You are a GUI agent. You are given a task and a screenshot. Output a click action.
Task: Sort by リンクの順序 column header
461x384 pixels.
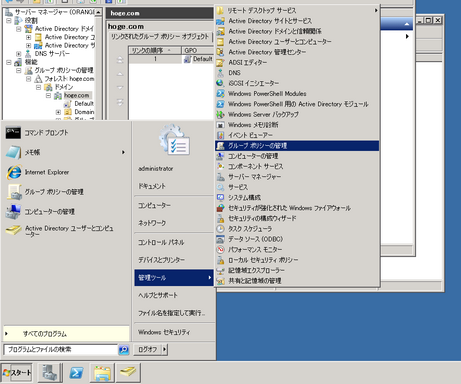155,50
